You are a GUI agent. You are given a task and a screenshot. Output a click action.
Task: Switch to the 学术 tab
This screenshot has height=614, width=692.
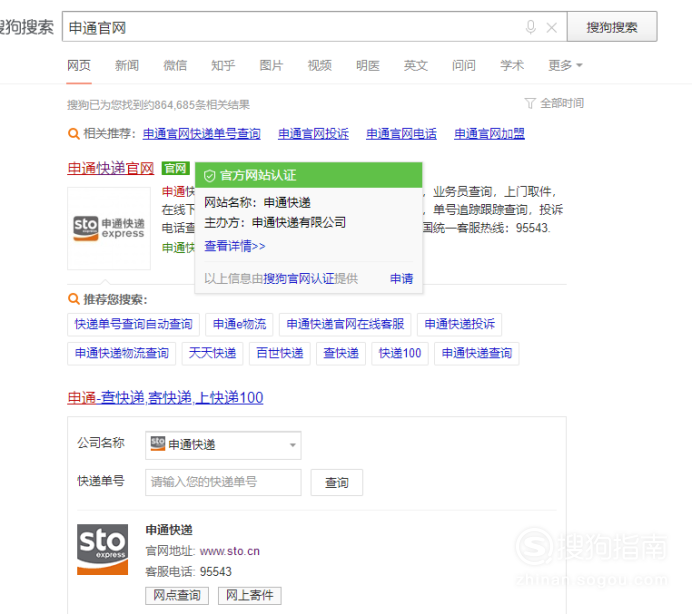[x=512, y=65]
